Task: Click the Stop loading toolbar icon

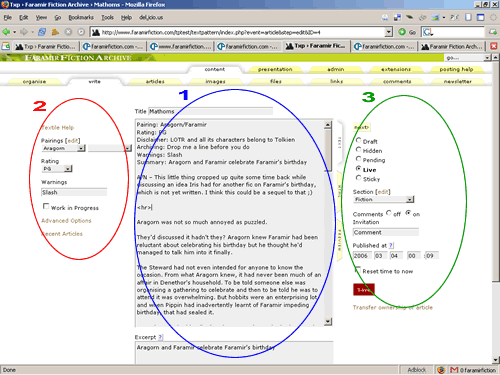Action: tap(68, 32)
